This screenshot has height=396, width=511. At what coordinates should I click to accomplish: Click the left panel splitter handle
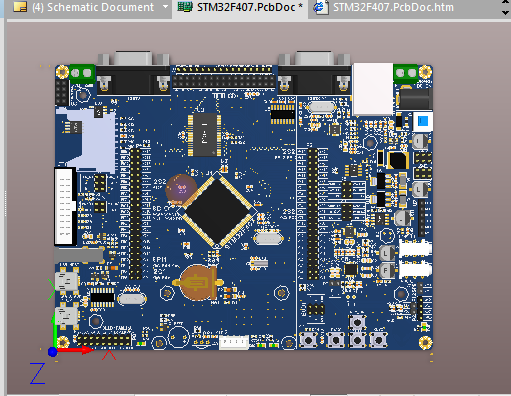pos(5,203)
